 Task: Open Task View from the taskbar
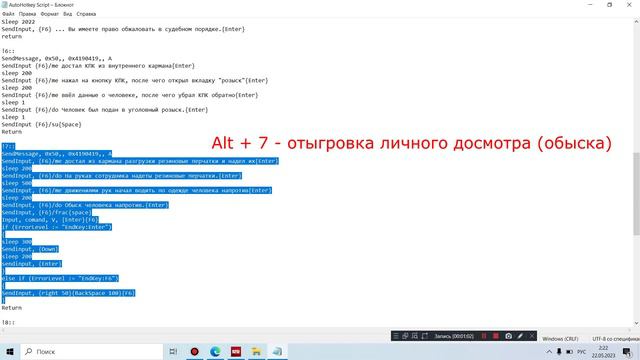pos(173,351)
